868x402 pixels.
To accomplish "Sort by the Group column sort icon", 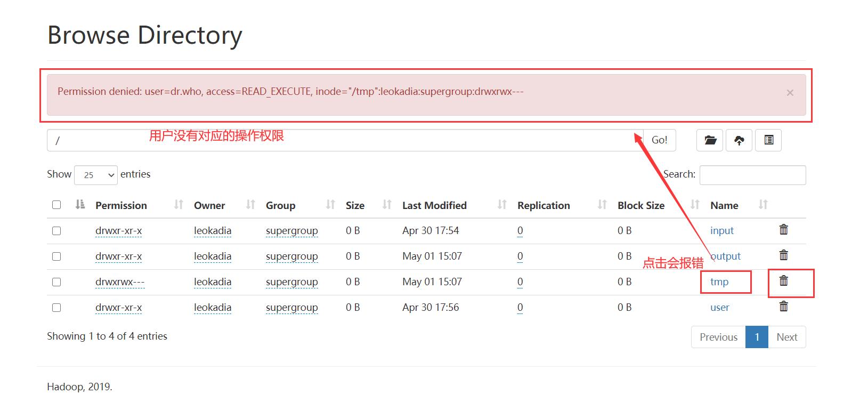I will (x=330, y=205).
